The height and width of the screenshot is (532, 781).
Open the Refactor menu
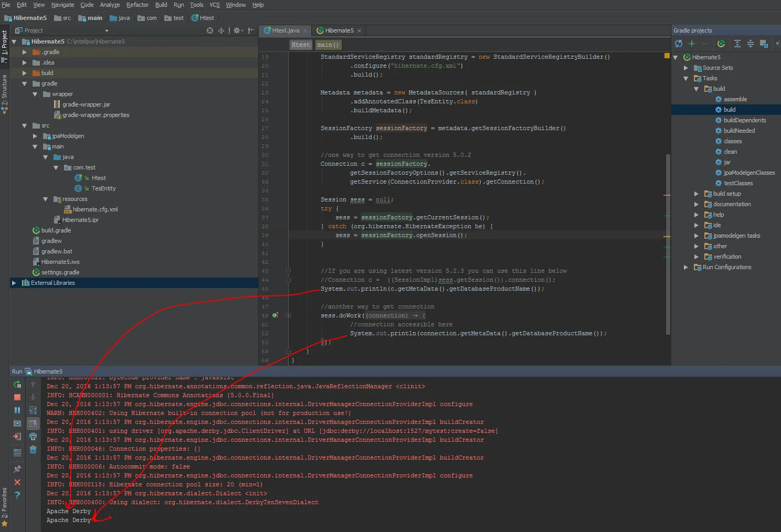(x=137, y=5)
